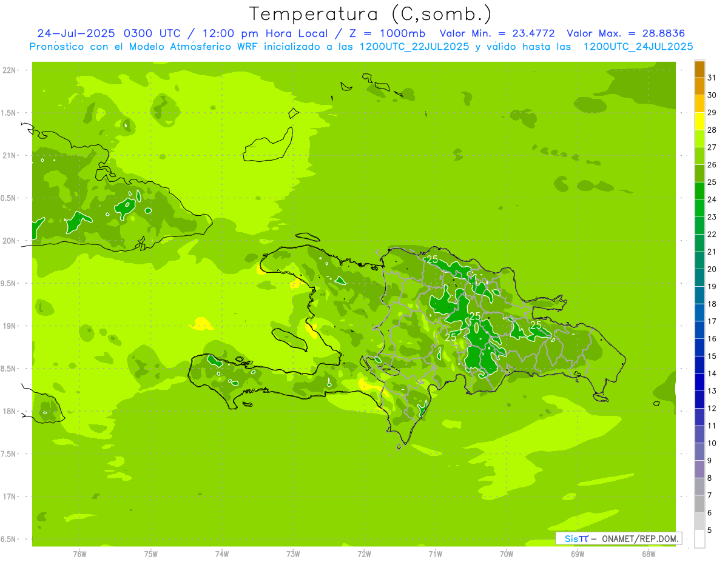Click the legend swatch between 26 and 27

point(699,156)
